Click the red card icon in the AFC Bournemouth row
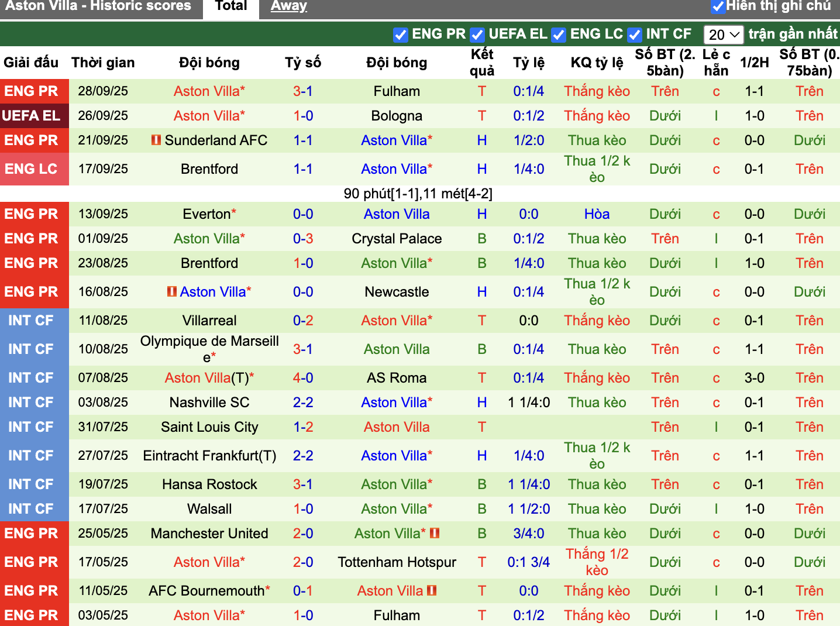 coord(432,590)
